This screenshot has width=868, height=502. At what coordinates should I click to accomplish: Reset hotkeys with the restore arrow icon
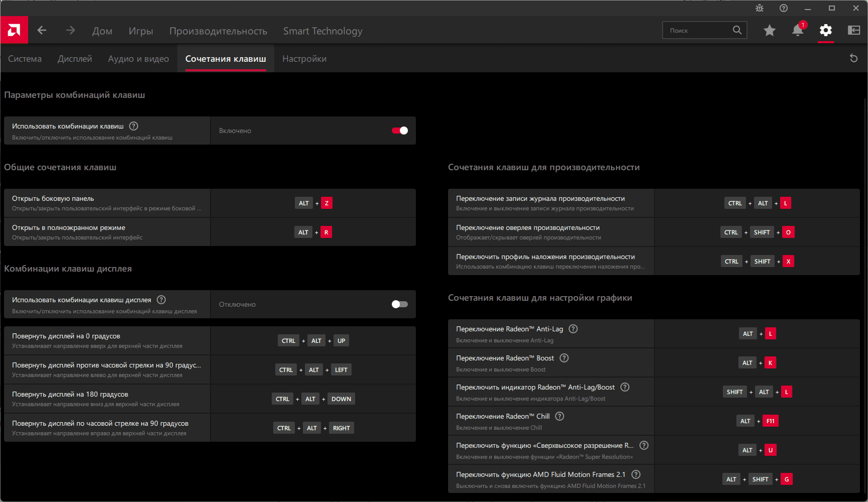(853, 58)
